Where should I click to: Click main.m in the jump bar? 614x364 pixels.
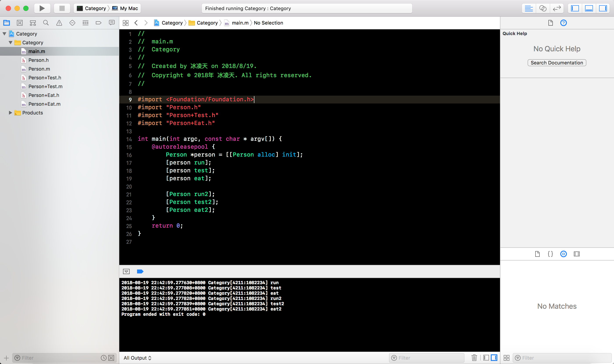point(240,23)
